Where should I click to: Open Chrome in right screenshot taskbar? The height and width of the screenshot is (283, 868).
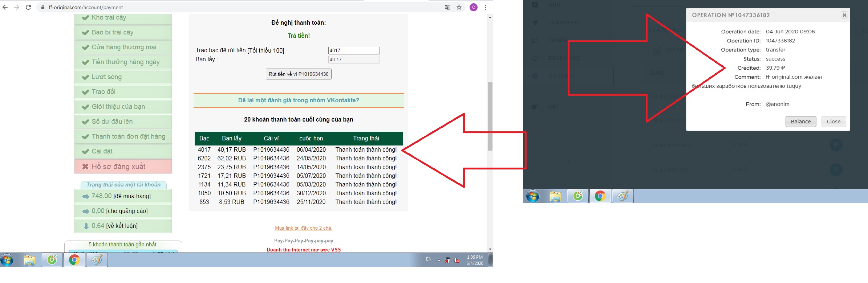coord(600,196)
